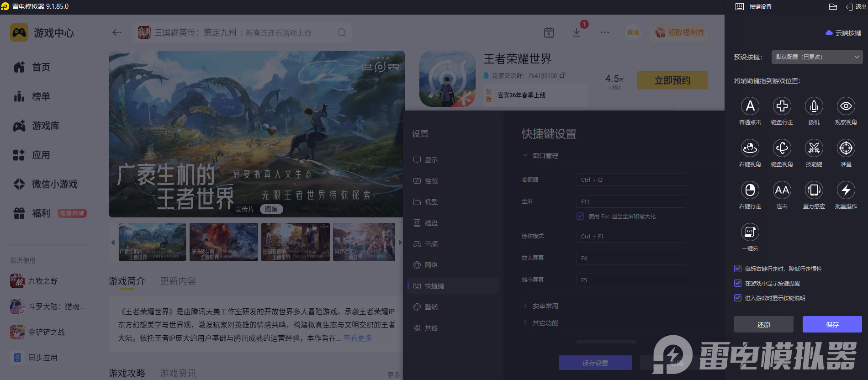The height and width of the screenshot is (380, 868).
Task: Toggle 鼠标右键行走时降低行走惯性 checkbox
Action: pos(738,269)
